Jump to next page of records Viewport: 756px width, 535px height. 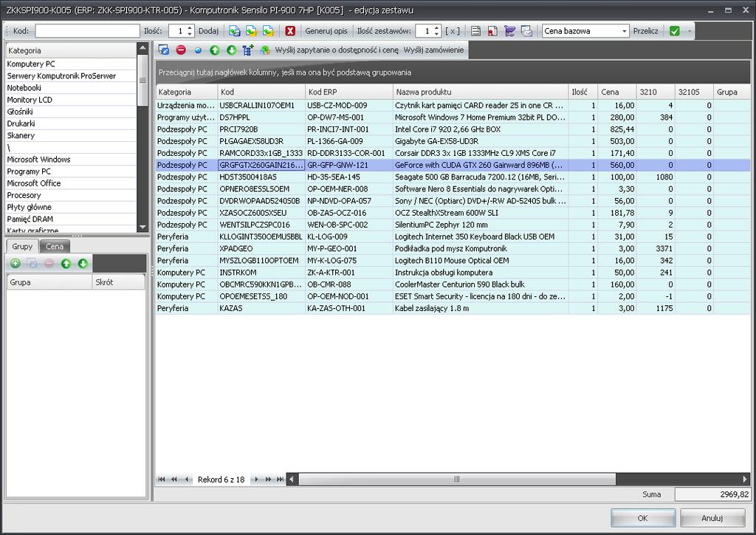click(268, 479)
